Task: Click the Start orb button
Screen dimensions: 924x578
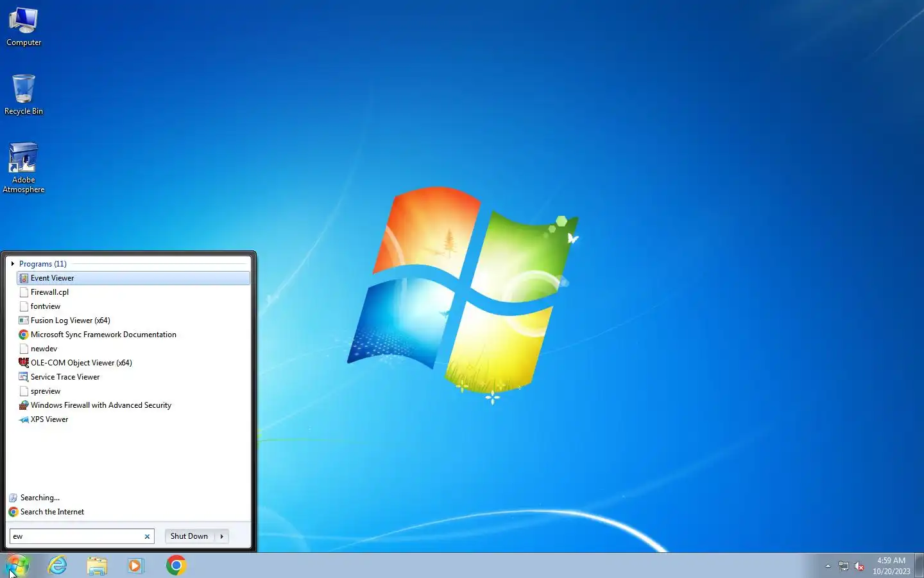Action: point(17,565)
